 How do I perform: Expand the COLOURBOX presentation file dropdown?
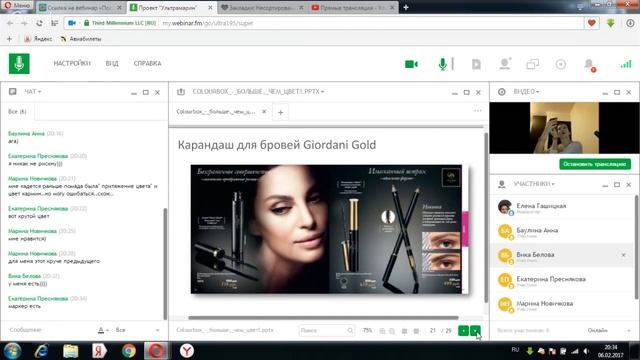tap(258, 91)
